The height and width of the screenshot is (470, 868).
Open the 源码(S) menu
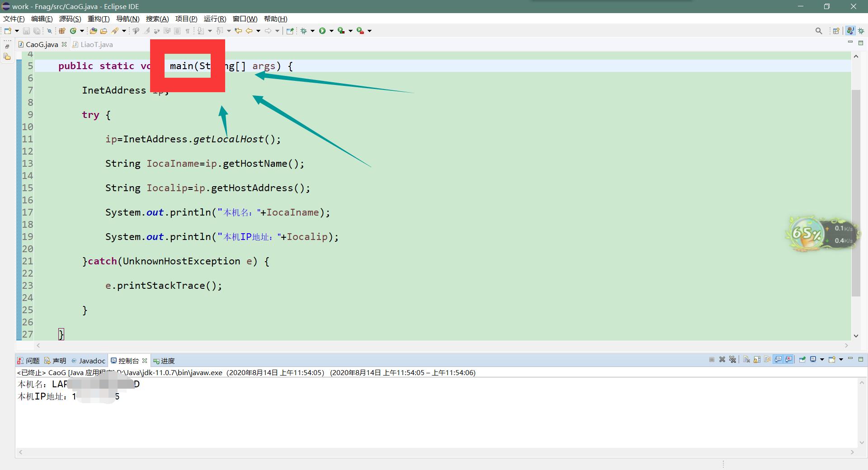(x=70, y=19)
